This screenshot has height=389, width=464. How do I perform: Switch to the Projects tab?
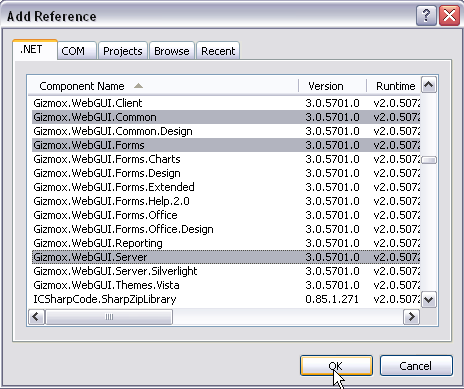click(123, 51)
